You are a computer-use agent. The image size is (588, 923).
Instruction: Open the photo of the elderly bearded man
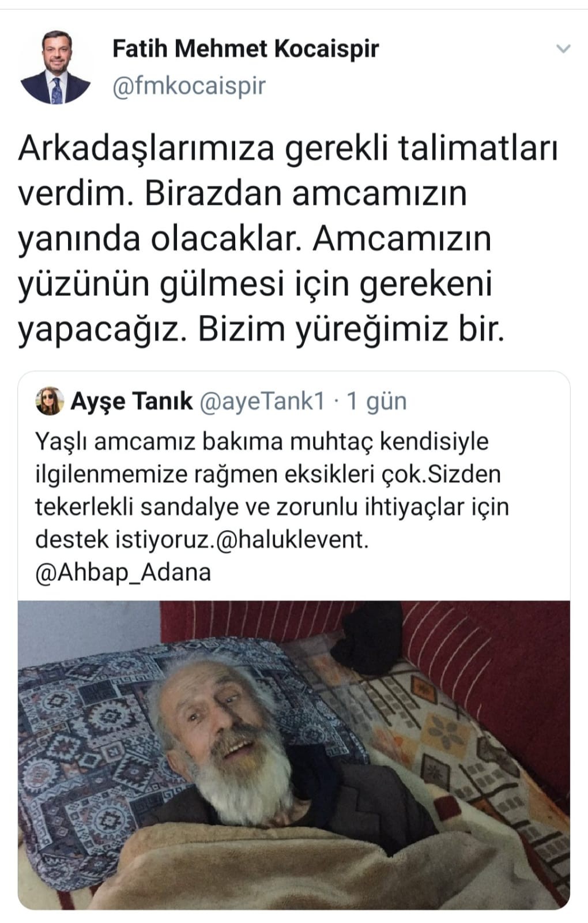click(x=294, y=755)
